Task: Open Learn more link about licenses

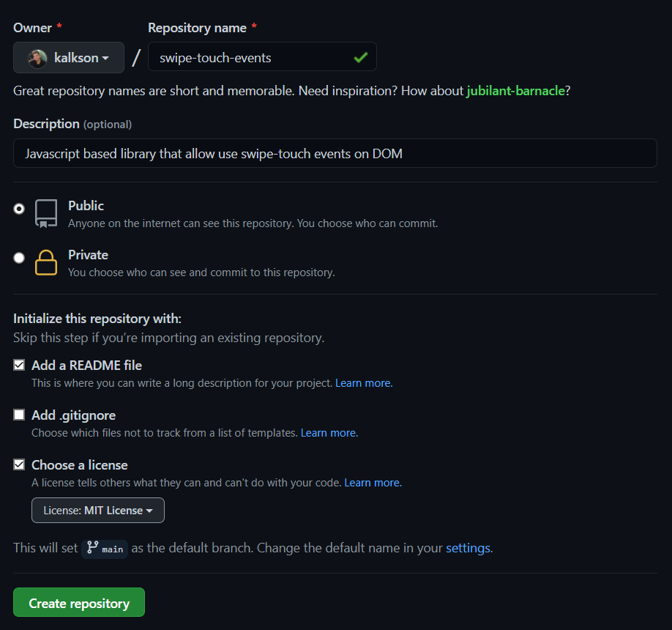Action: (373, 483)
